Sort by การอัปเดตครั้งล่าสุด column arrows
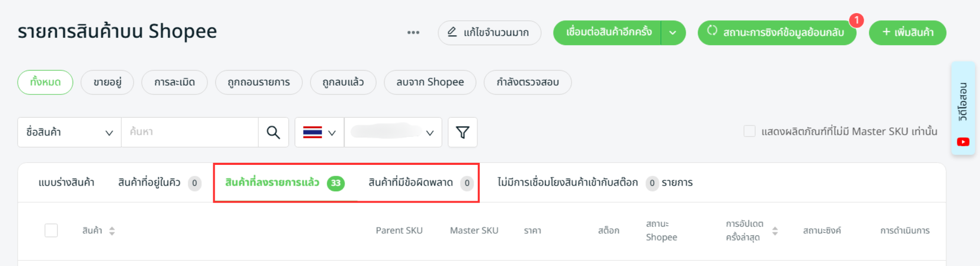This screenshot has width=980, height=266. pos(775,231)
